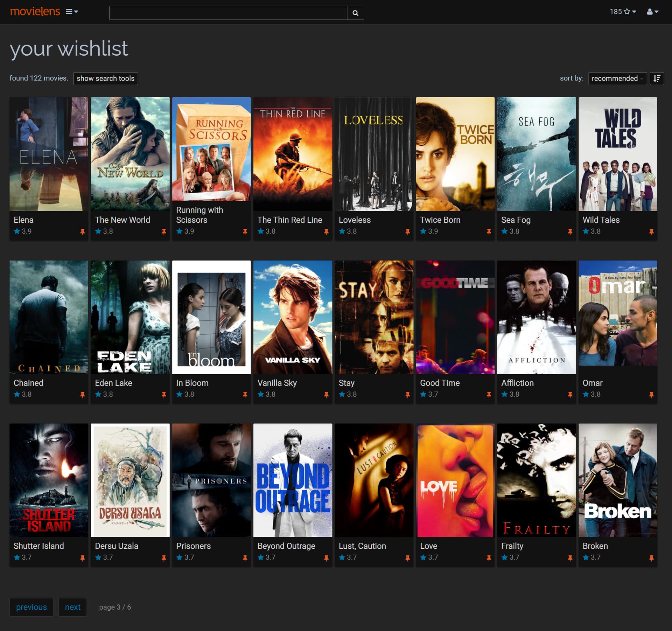The width and height of the screenshot is (672, 631).
Task: Open the Thin Red Line poster
Action: tap(293, 154)
